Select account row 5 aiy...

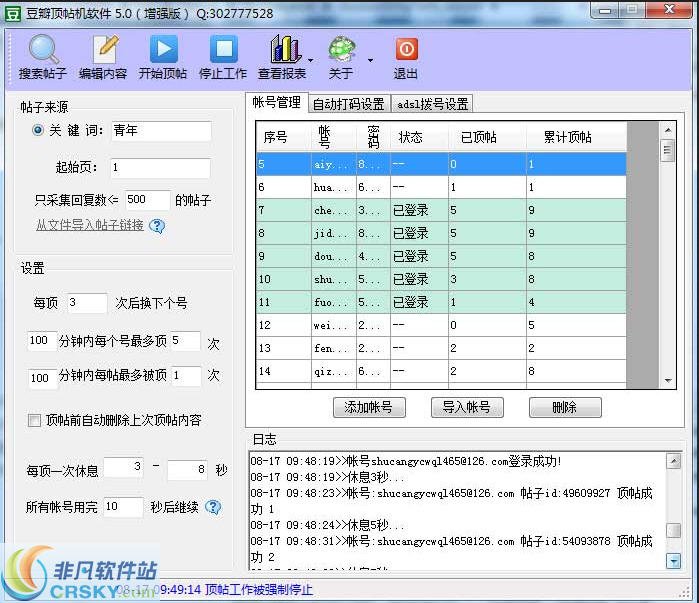[441, 164]
